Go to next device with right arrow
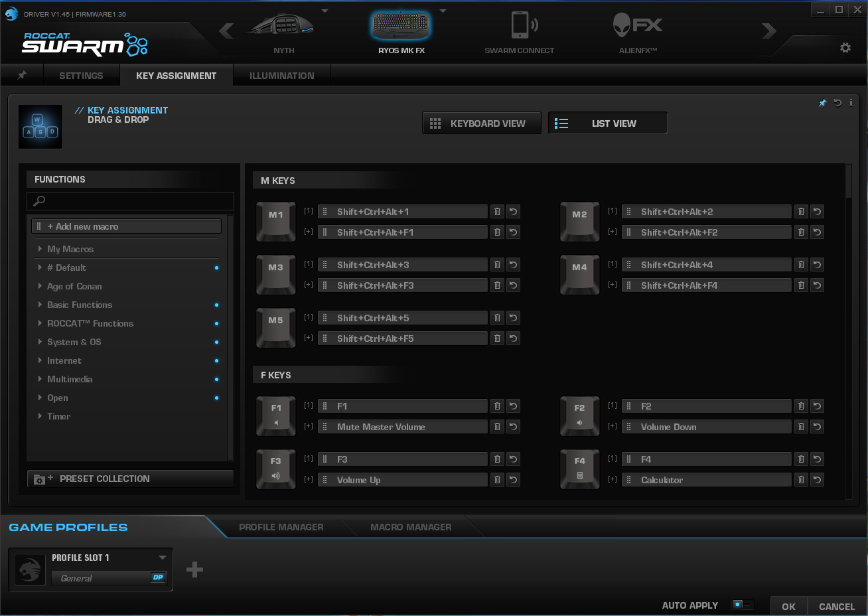868x616 pixels. [768, 31]
